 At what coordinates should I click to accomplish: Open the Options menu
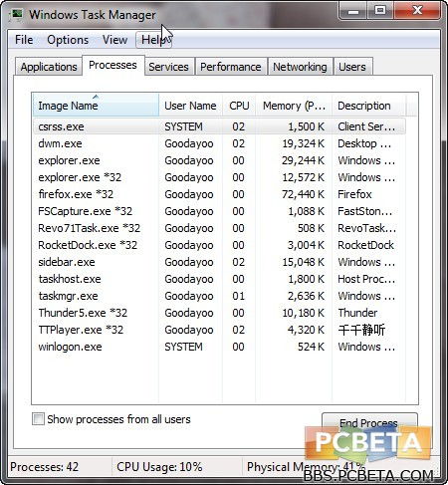[x=68, y=40]
